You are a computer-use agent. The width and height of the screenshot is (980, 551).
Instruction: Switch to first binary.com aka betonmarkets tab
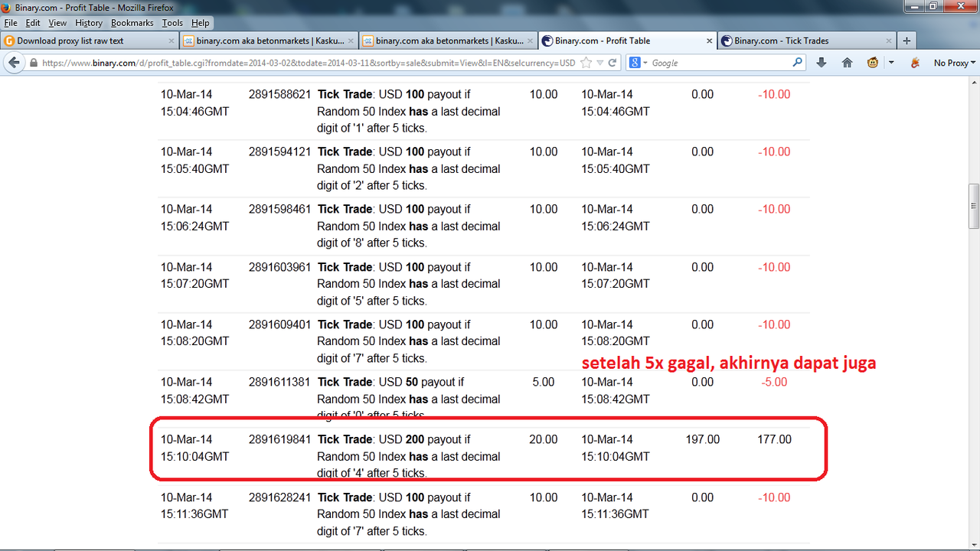pos(269,41)
